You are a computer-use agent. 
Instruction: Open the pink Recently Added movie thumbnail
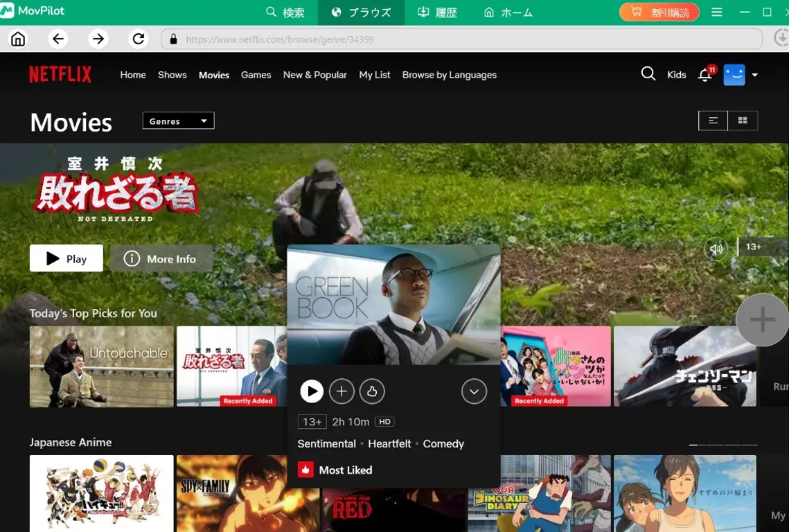pos(556,366)
